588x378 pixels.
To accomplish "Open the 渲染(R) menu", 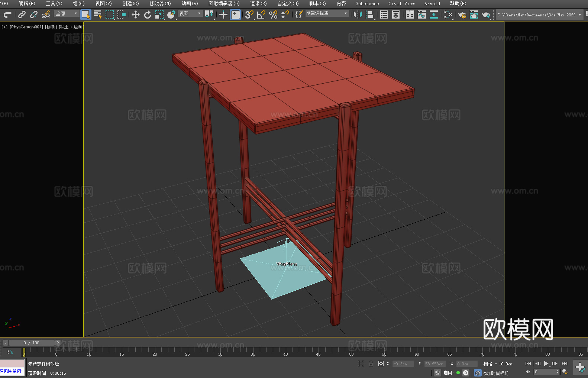I will coord(258,3).
